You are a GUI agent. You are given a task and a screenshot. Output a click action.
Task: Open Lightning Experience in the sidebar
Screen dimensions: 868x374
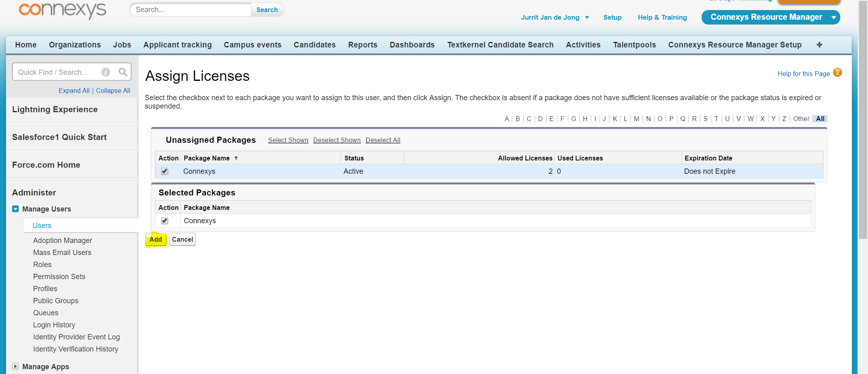click(55, 109)
